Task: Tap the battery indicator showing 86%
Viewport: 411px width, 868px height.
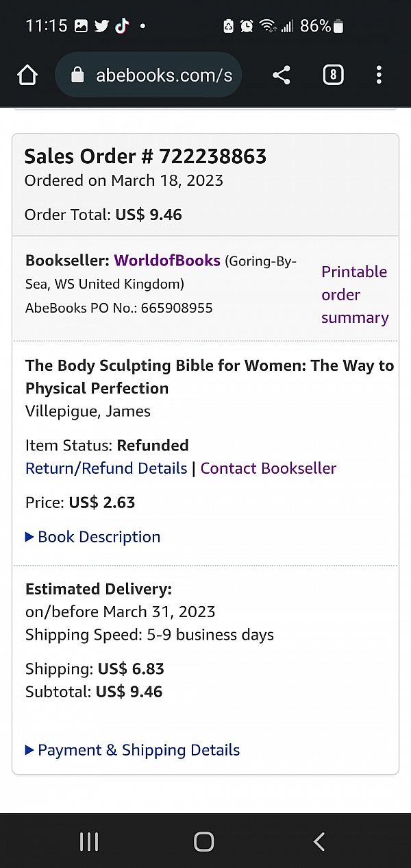Action: pos(319,25)
